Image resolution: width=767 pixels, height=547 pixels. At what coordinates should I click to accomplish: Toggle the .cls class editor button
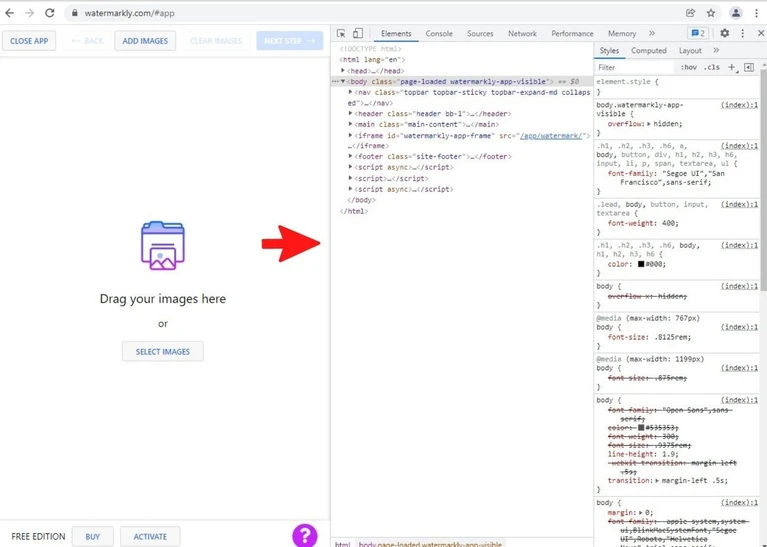[712, 68]
